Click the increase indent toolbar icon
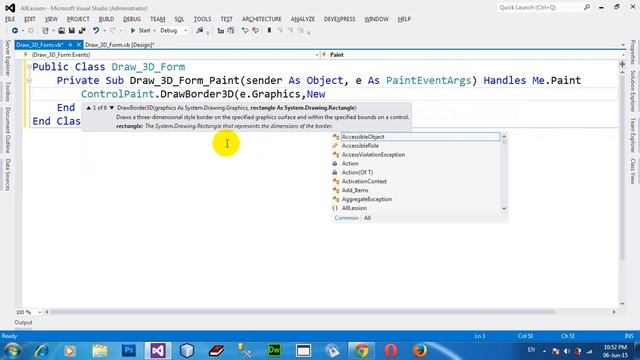This screenshot has width=640, height=360. pos(231,31)
